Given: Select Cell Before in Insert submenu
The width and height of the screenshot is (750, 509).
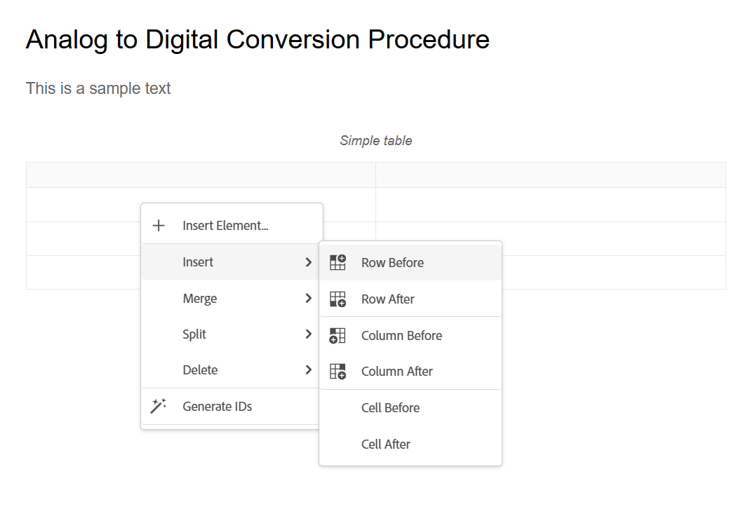Looking at the screenshot, I should (x=390, y=408).
